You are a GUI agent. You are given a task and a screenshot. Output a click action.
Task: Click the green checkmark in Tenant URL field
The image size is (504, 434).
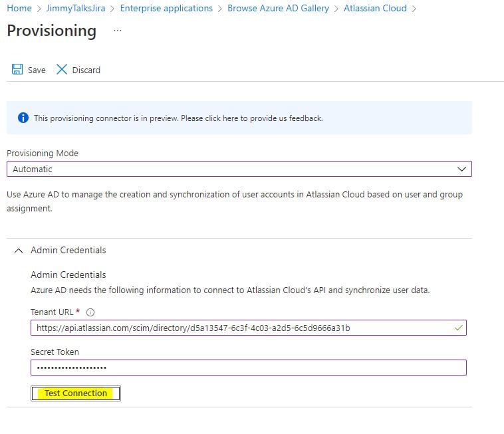pos(459,328)
